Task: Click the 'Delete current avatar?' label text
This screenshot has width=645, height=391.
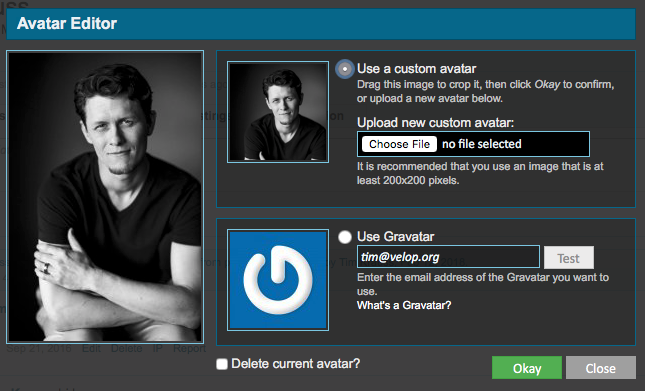Action: tap(295, 364)
